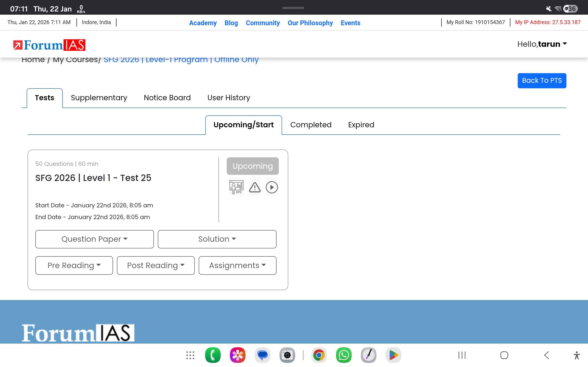The width and height of the screenshot is (588, 367).
Task: Open the Academy link
Action: [203, 23]
